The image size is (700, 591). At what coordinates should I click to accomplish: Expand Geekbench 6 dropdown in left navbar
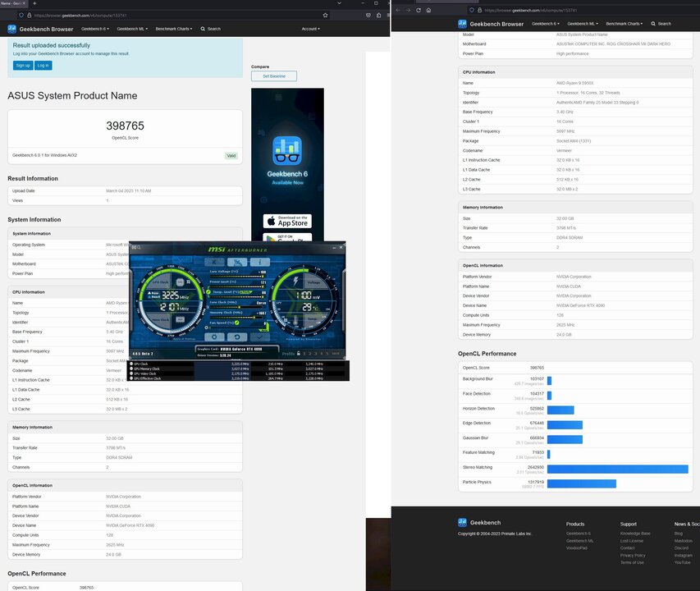[95, 29]
